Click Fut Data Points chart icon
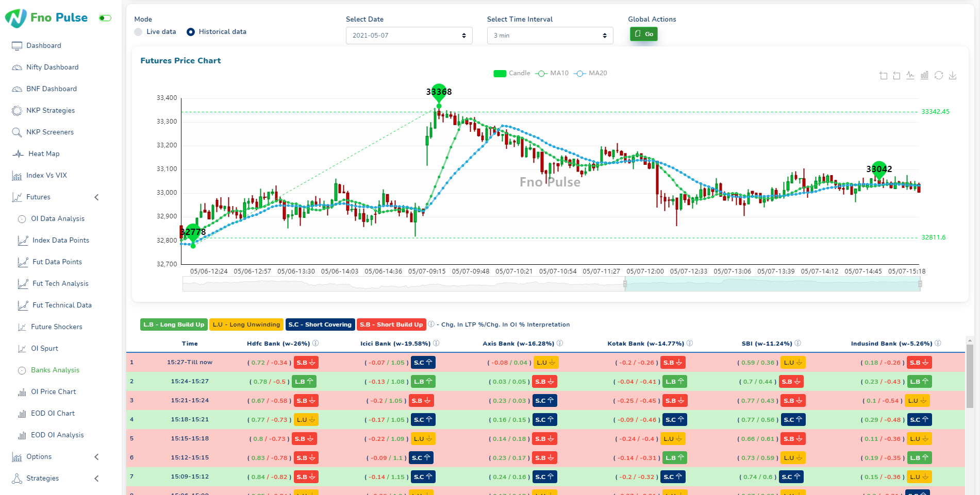Viewport: 980px width, 495px height. 23,262
